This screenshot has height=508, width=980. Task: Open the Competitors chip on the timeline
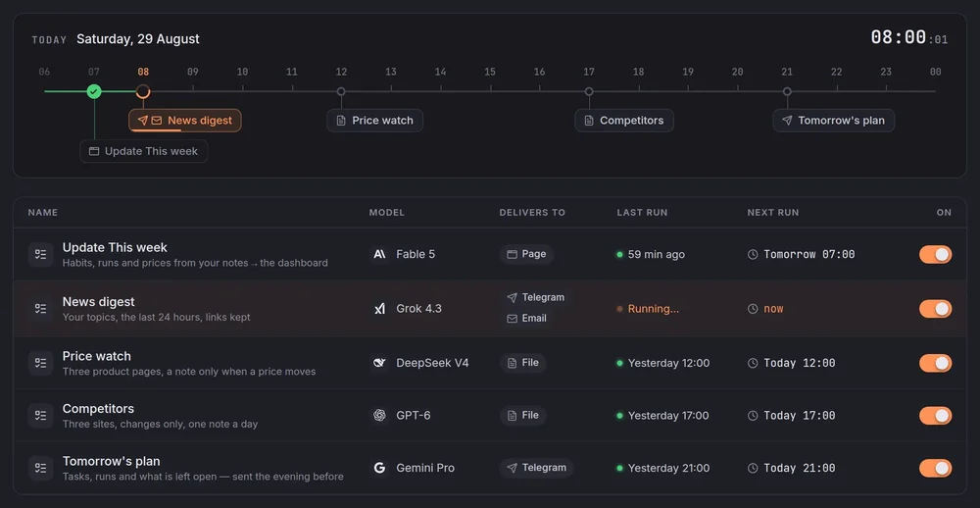click(624, 121)
